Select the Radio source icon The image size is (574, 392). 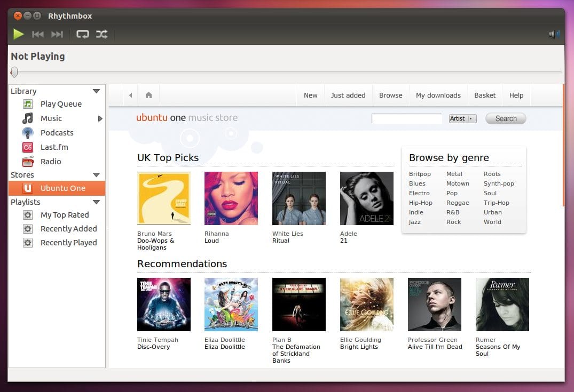28,161
